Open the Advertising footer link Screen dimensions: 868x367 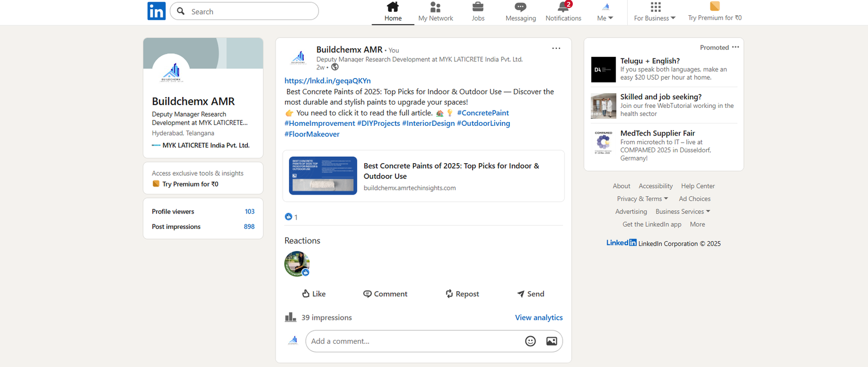point(631,211)
